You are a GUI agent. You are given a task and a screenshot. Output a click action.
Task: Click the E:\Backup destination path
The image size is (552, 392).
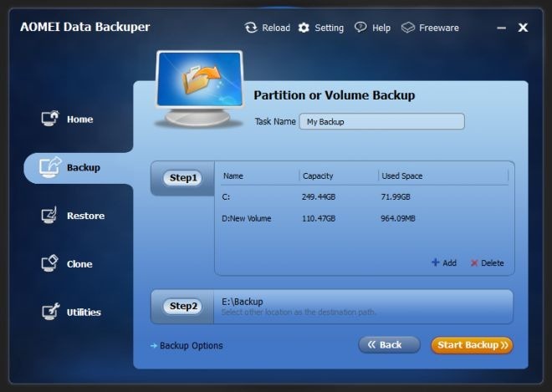point(243,302)
